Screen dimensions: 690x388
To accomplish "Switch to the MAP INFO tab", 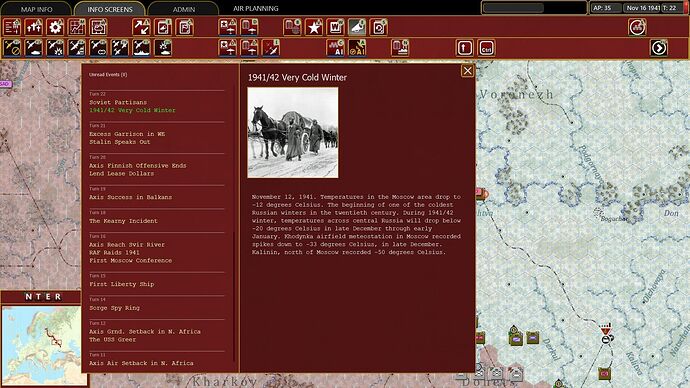I will point(37,9).
